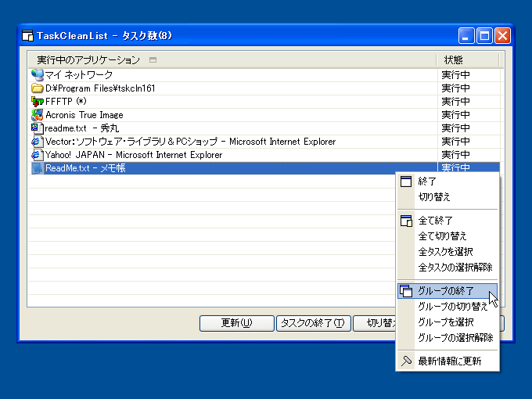Image resolution: width=532 pixels, height=399 pixels.
Task: Select the D:¥Program Files¥tskcln161 row
Action: tap(264, 88)
